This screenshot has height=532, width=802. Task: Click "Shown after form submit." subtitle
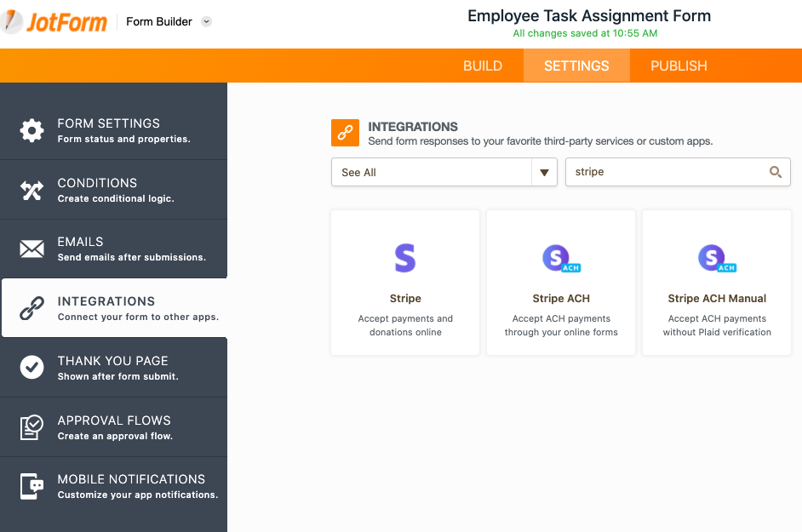point(117,376)
